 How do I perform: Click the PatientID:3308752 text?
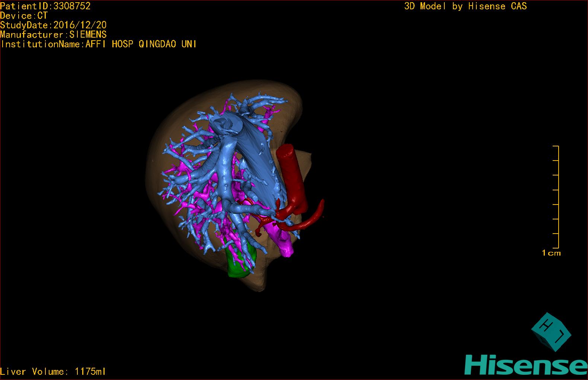45,6
